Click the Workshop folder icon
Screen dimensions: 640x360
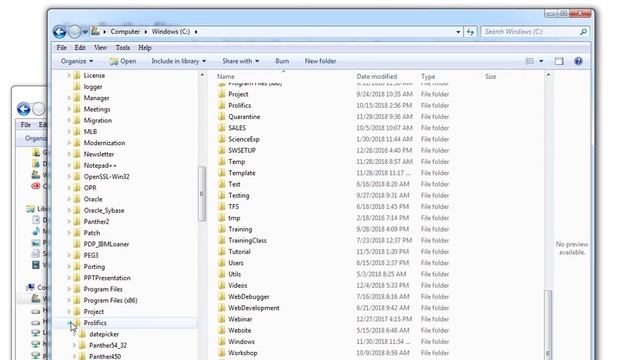222,353
